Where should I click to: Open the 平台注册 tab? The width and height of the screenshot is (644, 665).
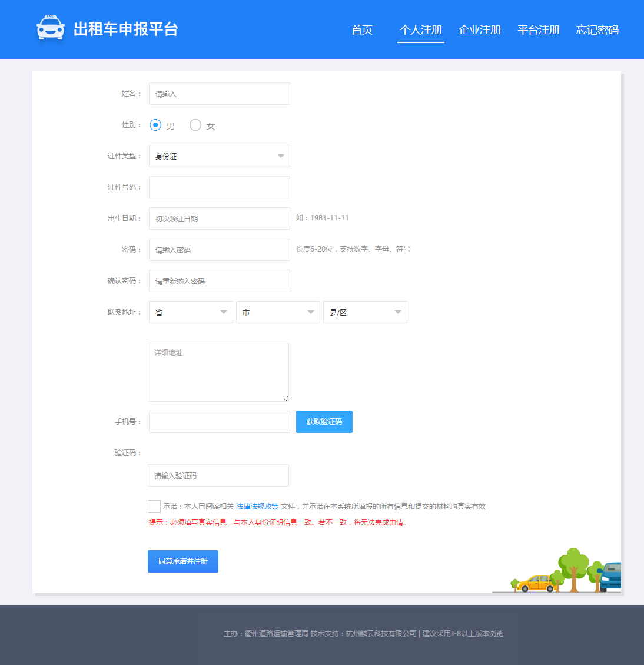click(539, 30)
